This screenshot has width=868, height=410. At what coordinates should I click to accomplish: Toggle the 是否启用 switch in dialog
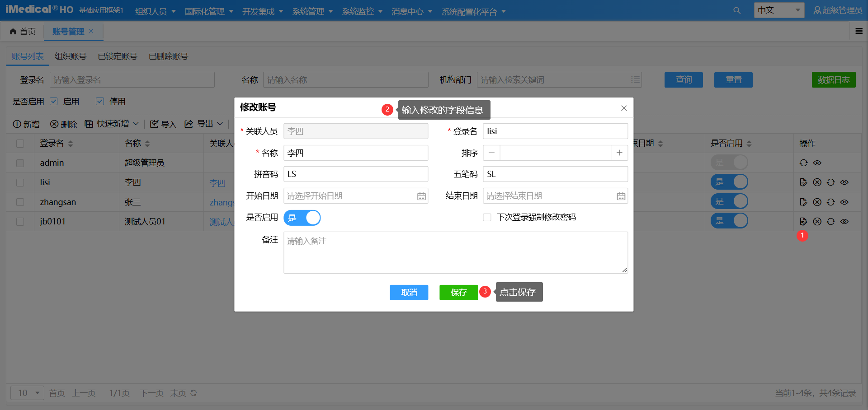[302, 218]
